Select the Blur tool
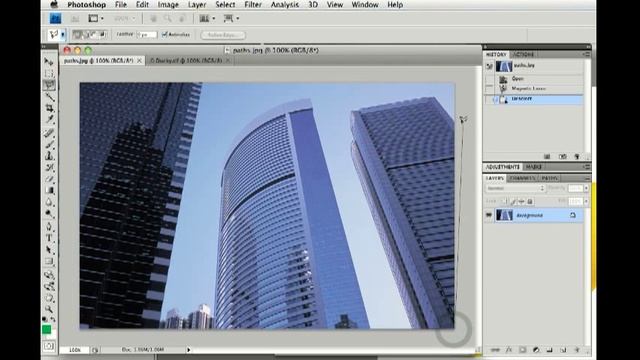The width and height of the screenshot is (640, 360). click(49, 202)
